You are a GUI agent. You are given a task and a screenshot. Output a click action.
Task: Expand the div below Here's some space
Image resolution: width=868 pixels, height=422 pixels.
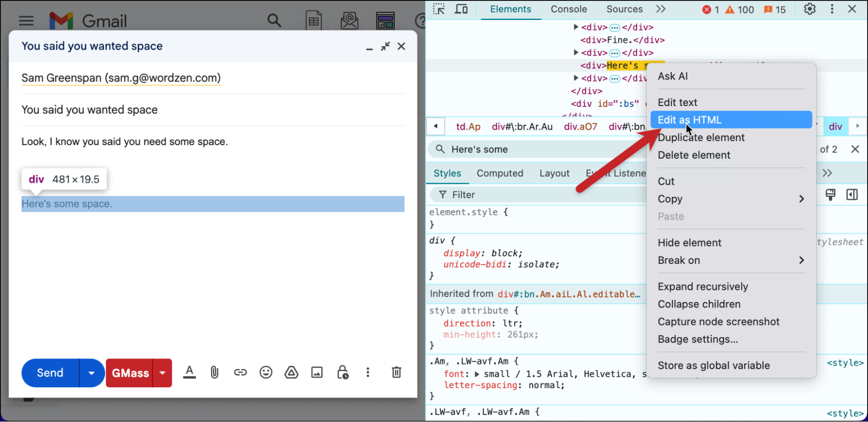click(x=576, y=78)
